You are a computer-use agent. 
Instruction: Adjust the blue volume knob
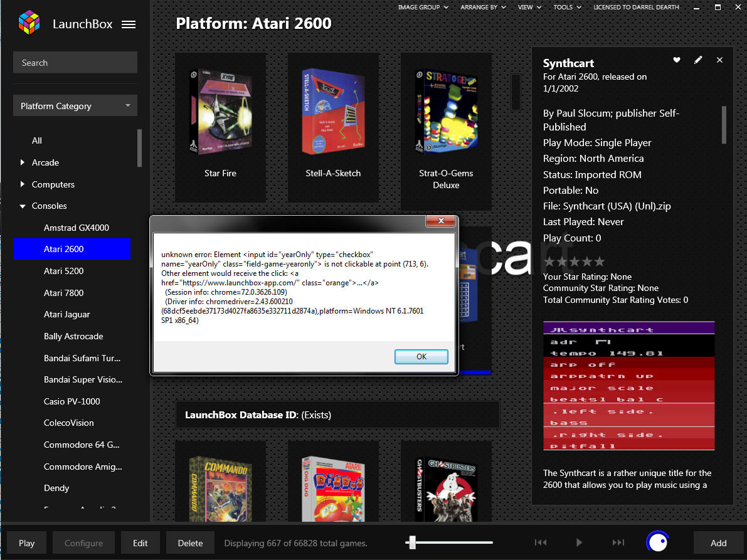(657, 542)
